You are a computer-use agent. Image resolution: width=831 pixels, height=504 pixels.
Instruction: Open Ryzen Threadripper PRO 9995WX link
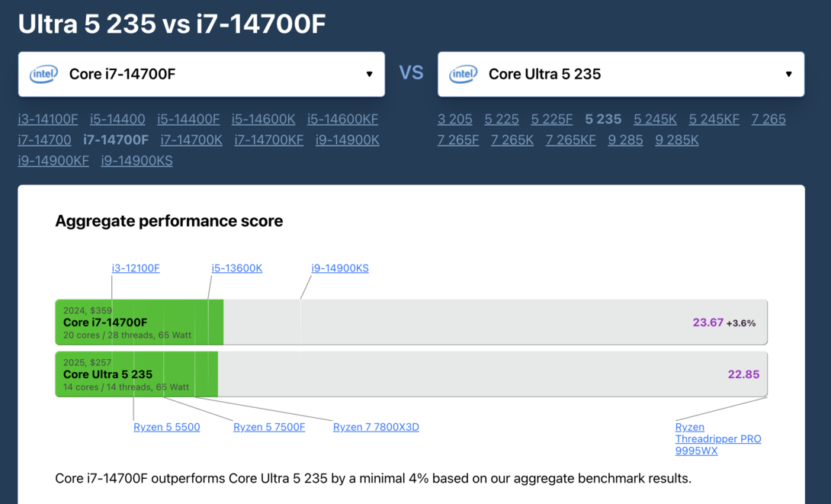coord(717,438)
